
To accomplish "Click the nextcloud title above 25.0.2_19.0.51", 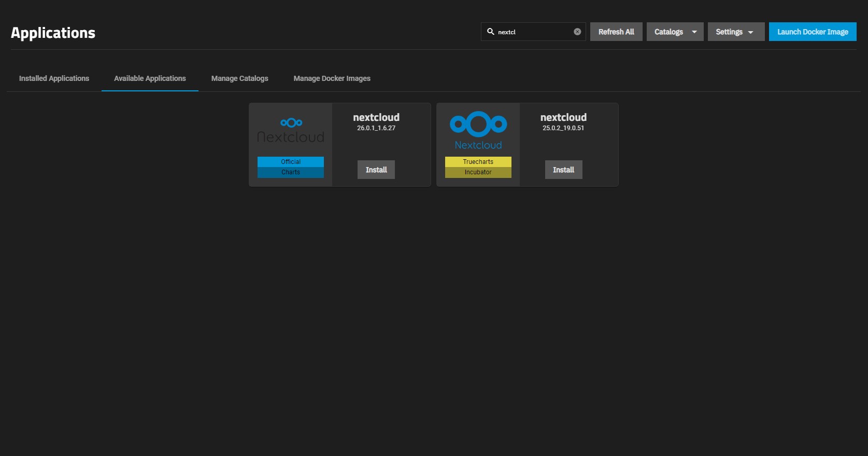I will [x=563, y=117].
